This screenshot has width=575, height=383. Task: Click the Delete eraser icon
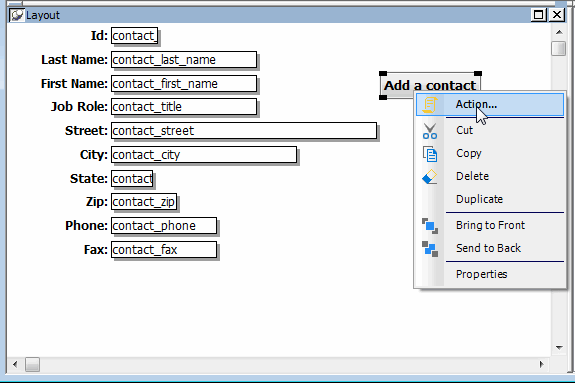(429, 177)
